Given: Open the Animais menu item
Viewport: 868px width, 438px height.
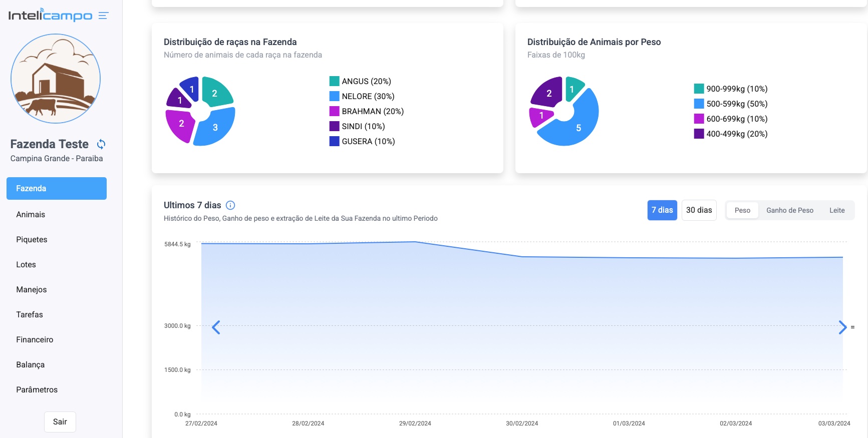Looking at the screenshot, I should tap(31, 214).
